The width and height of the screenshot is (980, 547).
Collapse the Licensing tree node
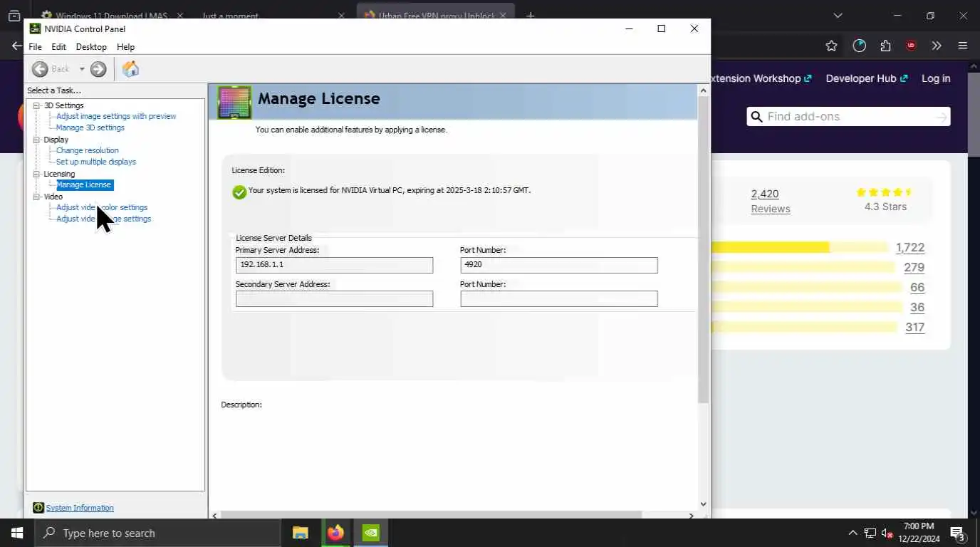pyautogui.click(x=36, y=174)
